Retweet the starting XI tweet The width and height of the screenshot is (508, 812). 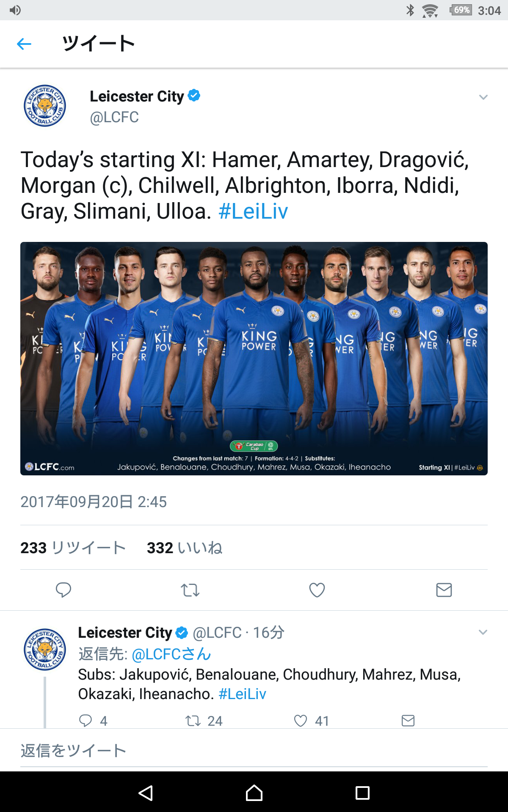pyautogui.click(x=190, y=590)
